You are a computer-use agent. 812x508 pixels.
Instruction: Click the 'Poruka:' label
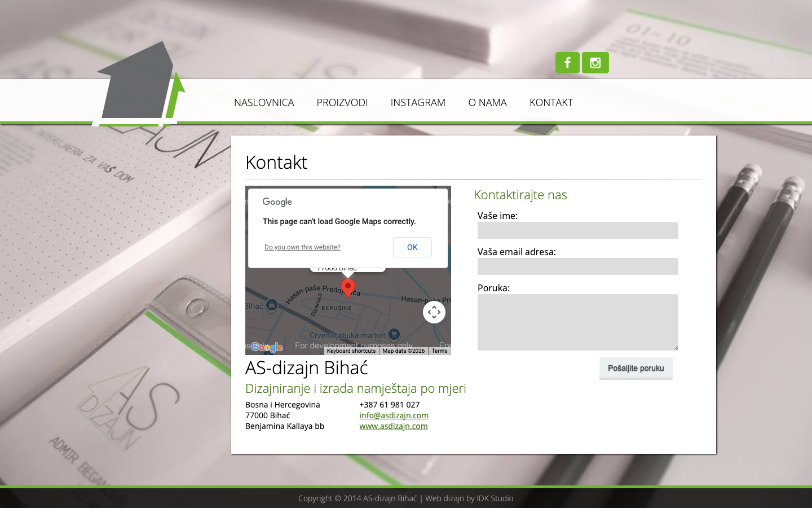pos(493,288)
